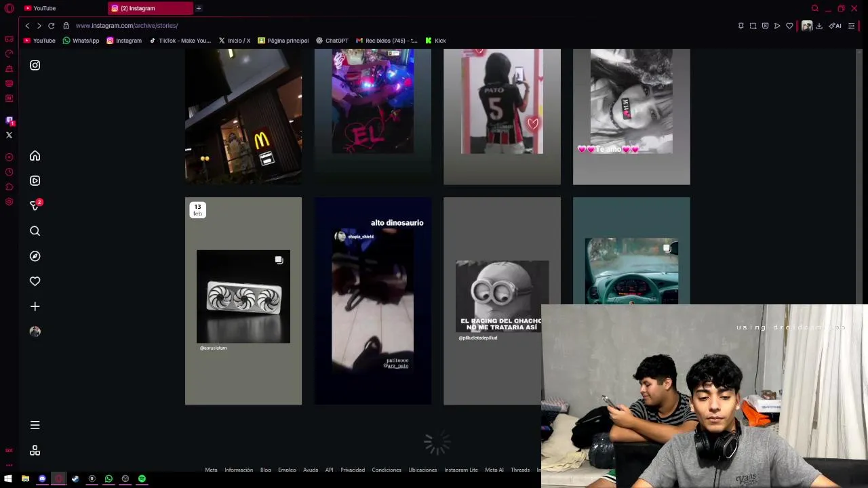Open the Te amo black-and-white story thumbnail
The image size is (868, 488).
[x=631, y=116]
